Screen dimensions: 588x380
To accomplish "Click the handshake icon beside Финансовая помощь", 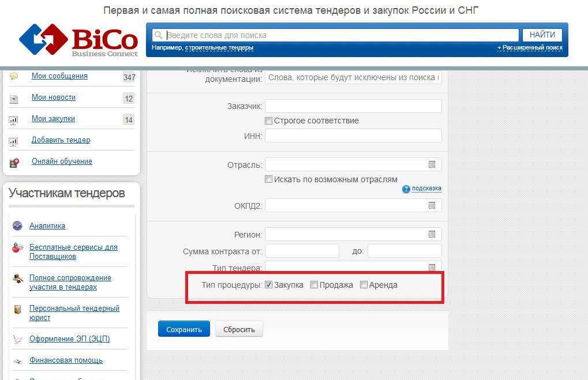I will (x=17, y=362).
